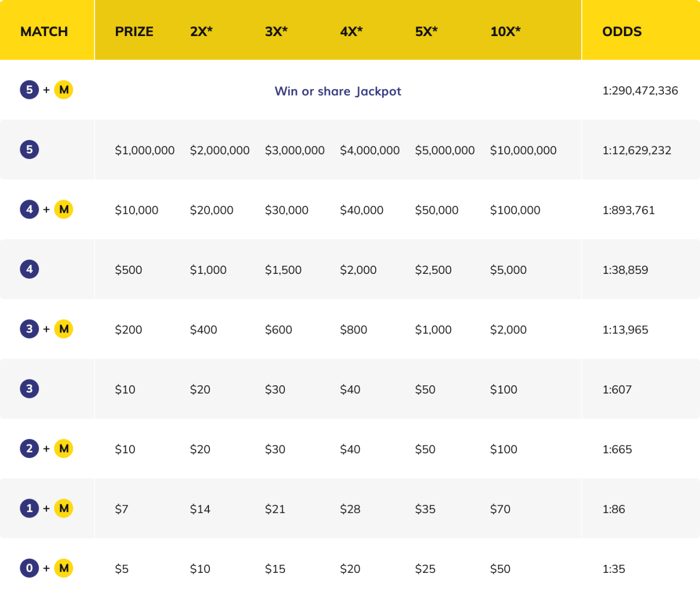Click the 'Win or share Jackpot' text
This screenshot has height=598, width=700.
point(338,91)
